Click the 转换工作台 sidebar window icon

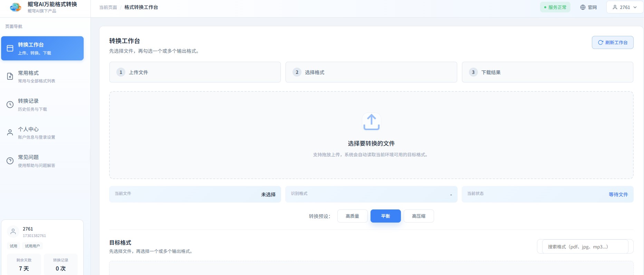[10, 48]
